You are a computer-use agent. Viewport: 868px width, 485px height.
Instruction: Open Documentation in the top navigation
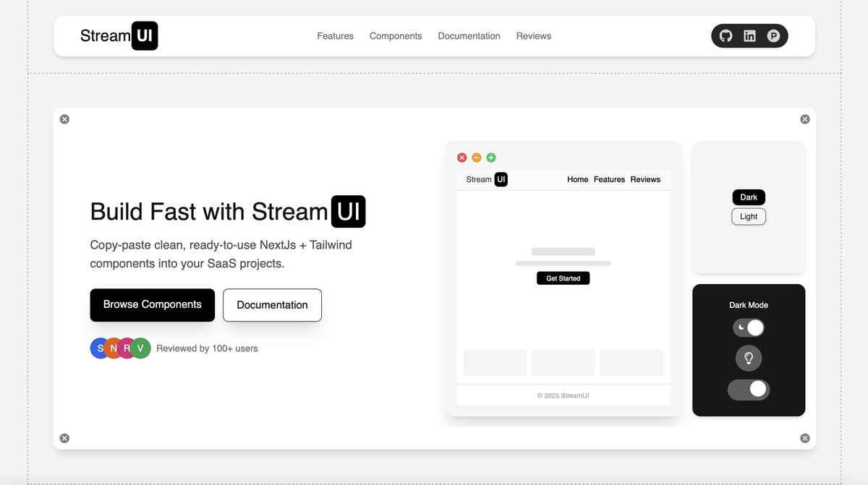pyautogui.click(x=469, y=36)
